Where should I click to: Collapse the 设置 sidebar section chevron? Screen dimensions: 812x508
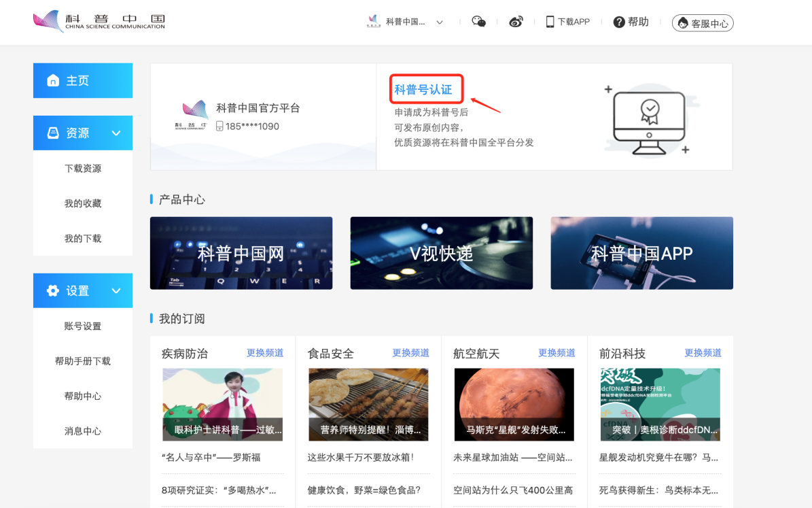(116, 291)
